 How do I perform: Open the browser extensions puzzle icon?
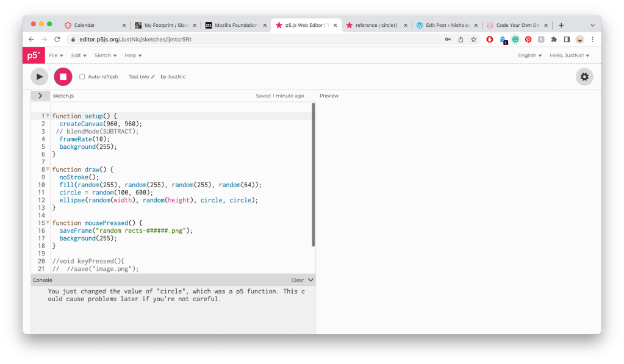pyautogui.click(x=554, y=39)
